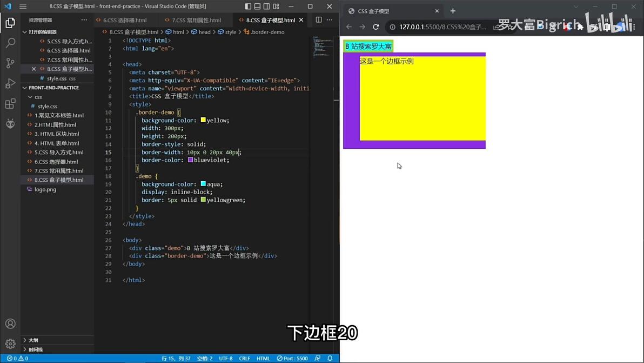Close 8.CSS file in open editors list
This screenshot has height=363, width=644.
33,69
